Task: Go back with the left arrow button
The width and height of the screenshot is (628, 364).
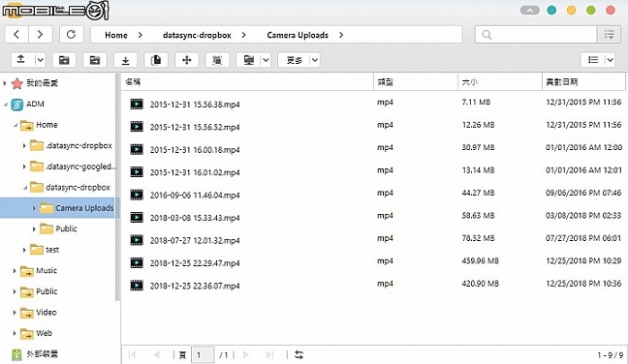Action: [x=16, y=35]
